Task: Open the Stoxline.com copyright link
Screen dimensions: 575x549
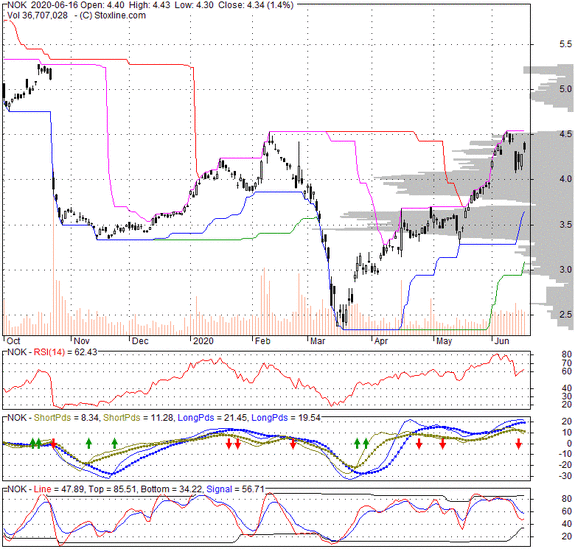Action: (x=113, y=15)
